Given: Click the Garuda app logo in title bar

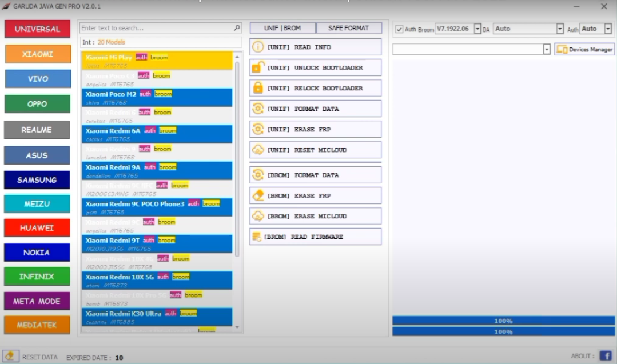Looking at the screenshot, I should [x=6, y=6].
